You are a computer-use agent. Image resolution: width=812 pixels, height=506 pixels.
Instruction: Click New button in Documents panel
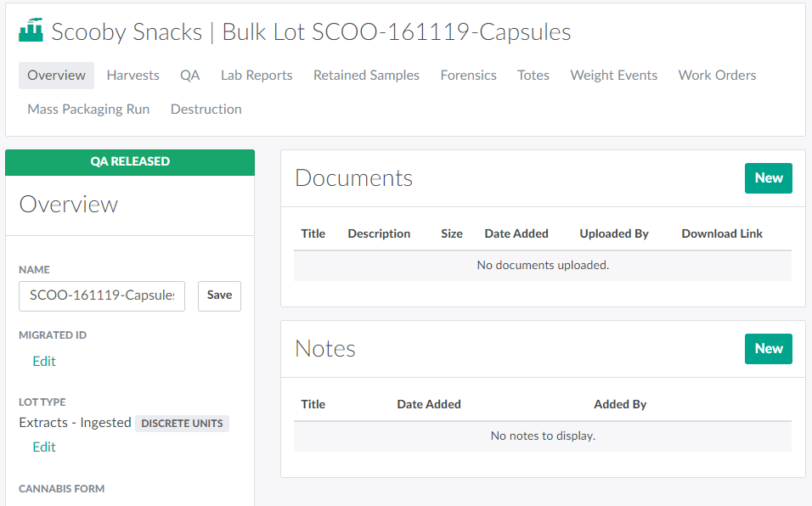tap(768, 178)
